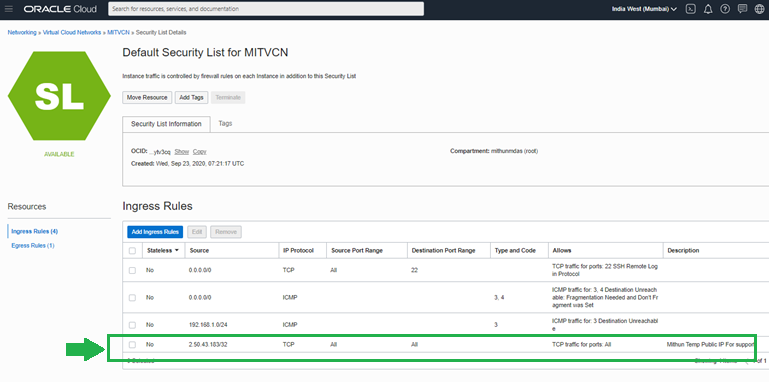This screenshot has width=769, height=382.
Task: Click the Move Resource button
Action: pos(147,98)
